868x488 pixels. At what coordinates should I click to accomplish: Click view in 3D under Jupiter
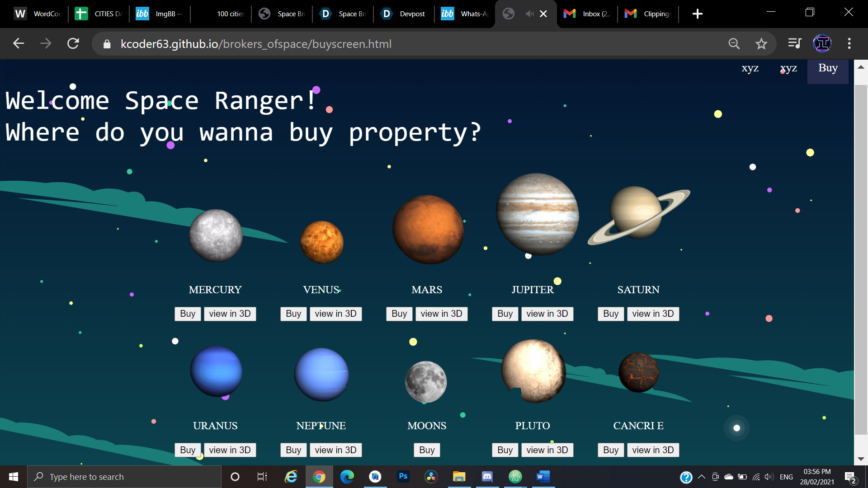click(x=547, y=314)
